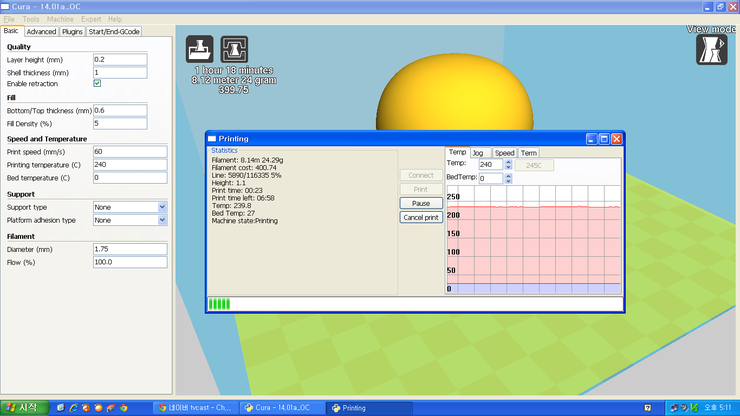Switch to Term tab in Printing window

tap(529, 153)
